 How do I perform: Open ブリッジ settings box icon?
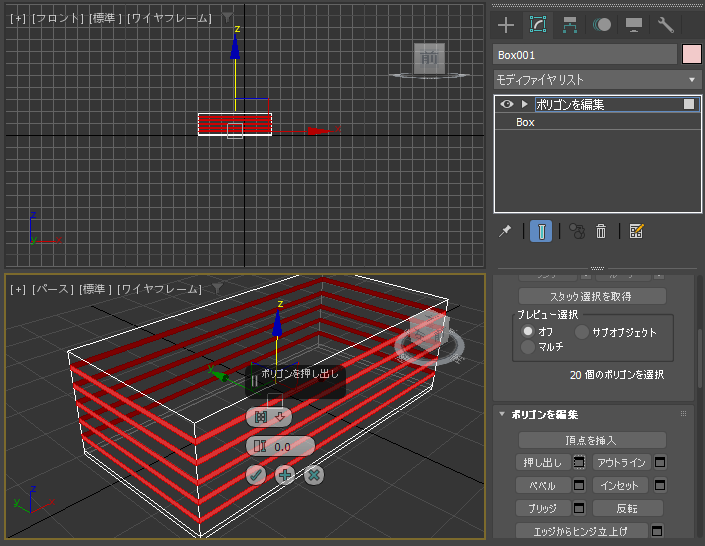tap(579, 508)
